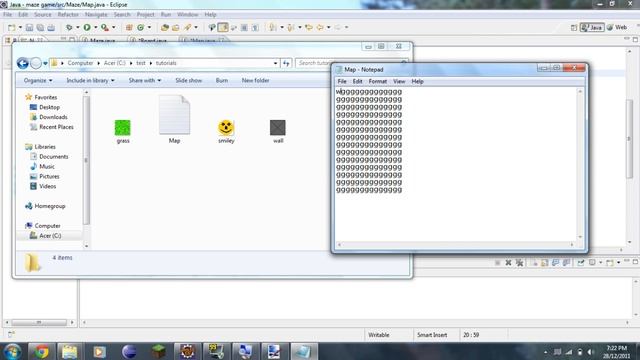Switch to Web perspective button
The width and height of the screenshot is (640, 360).
[617, 27]
